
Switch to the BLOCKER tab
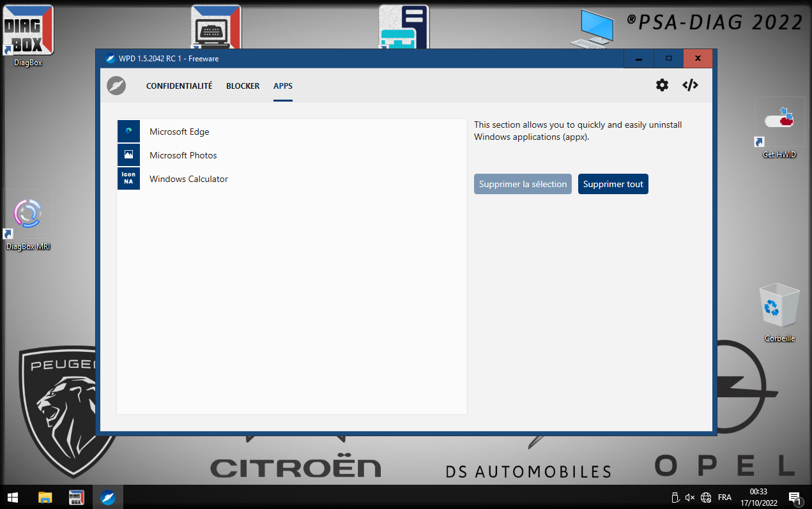243,86
